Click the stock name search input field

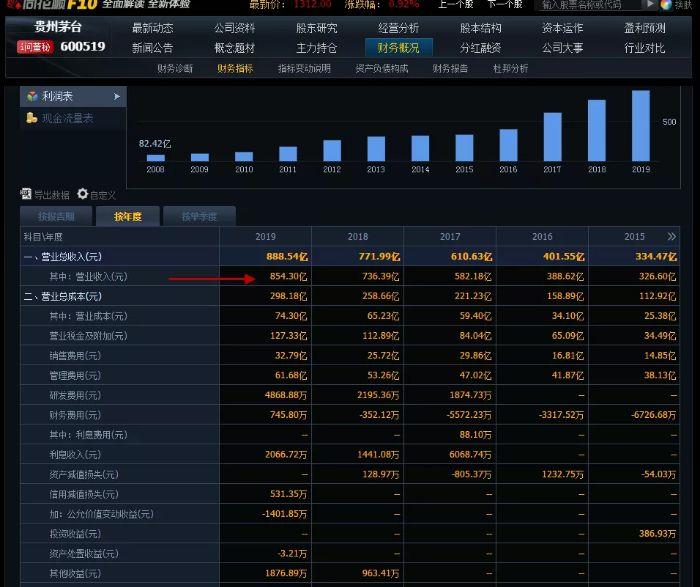tap(588, 4)
